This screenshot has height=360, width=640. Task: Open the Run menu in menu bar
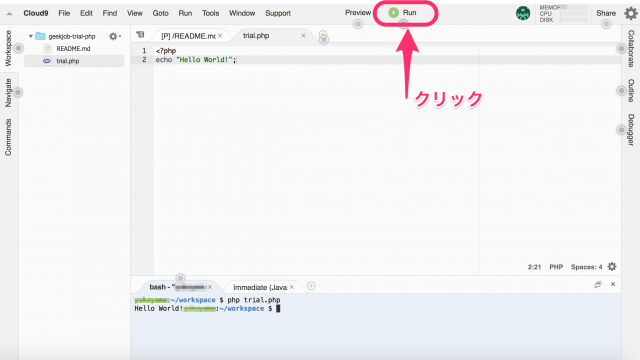tap(185, 13)
